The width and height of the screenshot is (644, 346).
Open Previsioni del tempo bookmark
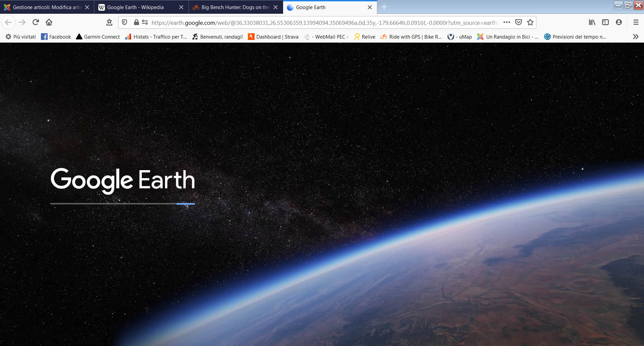click(575, 37)
